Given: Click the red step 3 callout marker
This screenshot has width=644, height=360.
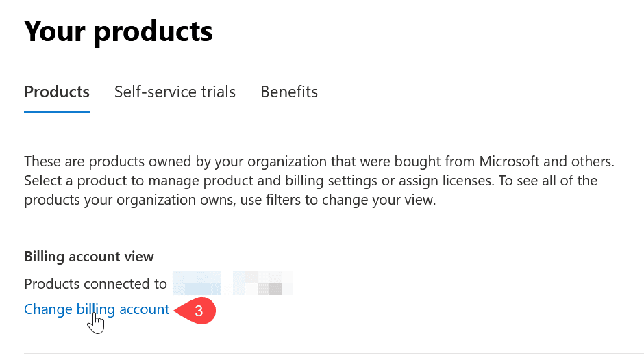Looking at the screenshot, I should [x=195, y=311].
